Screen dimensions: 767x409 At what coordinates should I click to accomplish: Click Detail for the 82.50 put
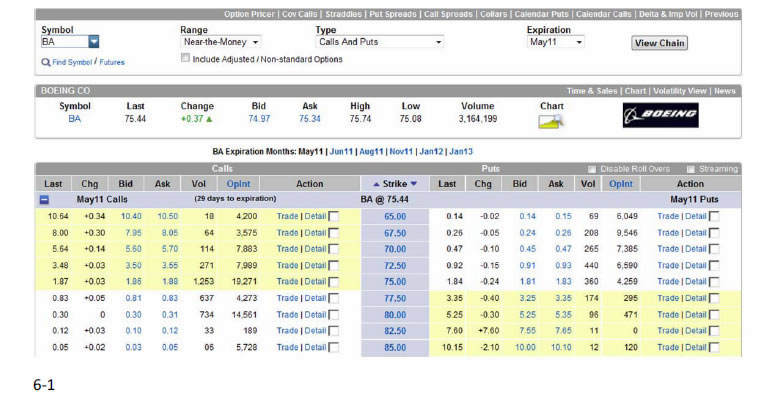click(x=696, y=331)
